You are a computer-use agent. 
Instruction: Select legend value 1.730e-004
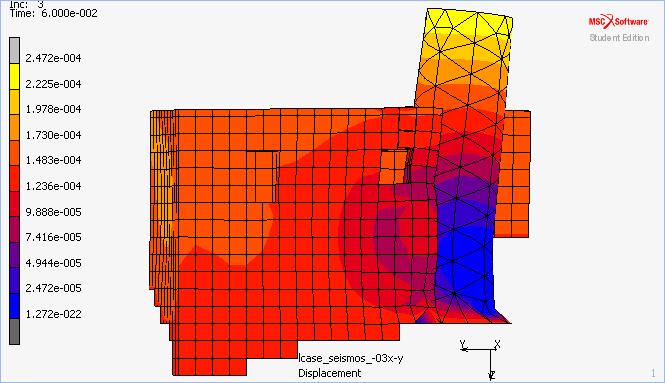click(53, 135)
